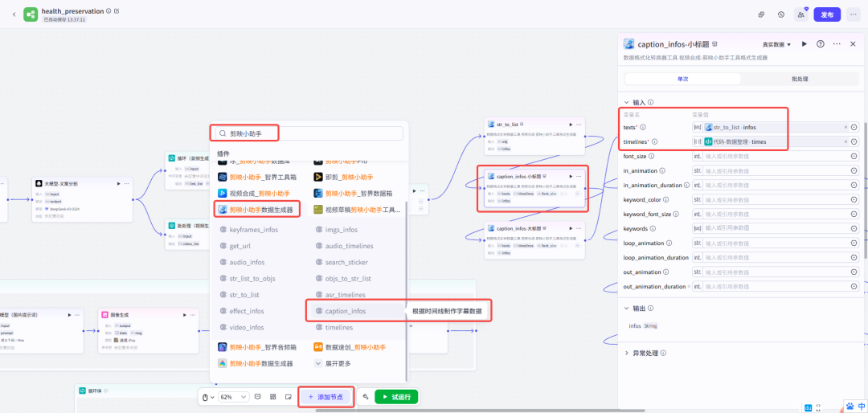This screenshot has width=868, height=413.
Task: Go back using the header back arrow
Action: [14, 14]
